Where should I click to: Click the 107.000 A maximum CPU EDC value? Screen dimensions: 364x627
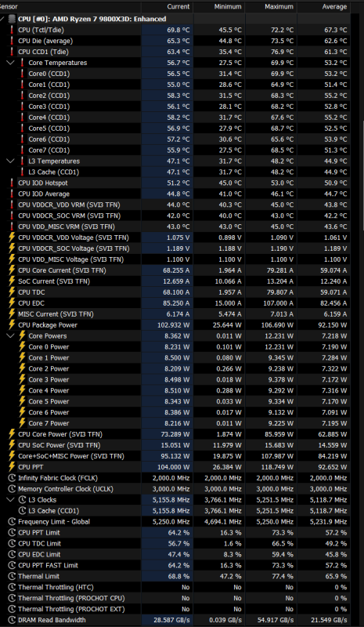pyautogui.click(x=276, y=303)
